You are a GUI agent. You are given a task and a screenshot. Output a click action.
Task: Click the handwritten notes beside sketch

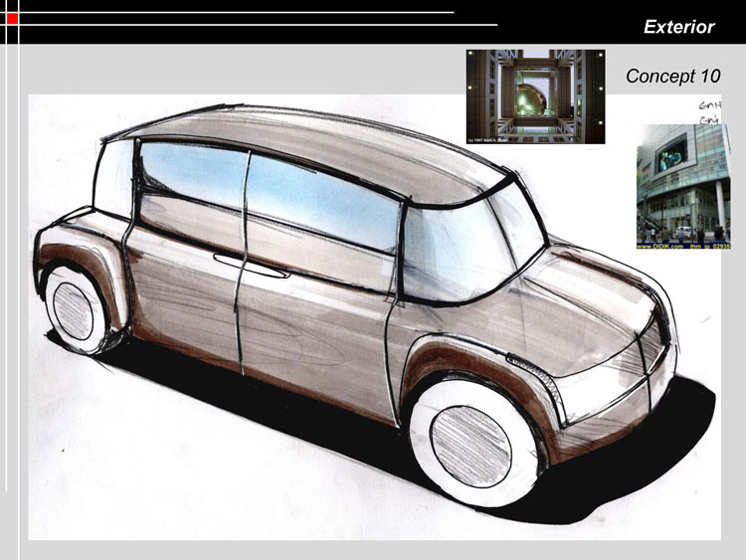click(709, 112)
